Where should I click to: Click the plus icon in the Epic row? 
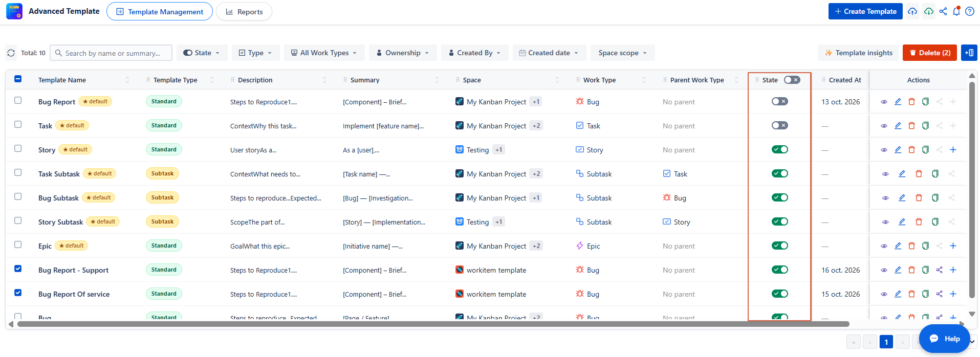(953, 246)
